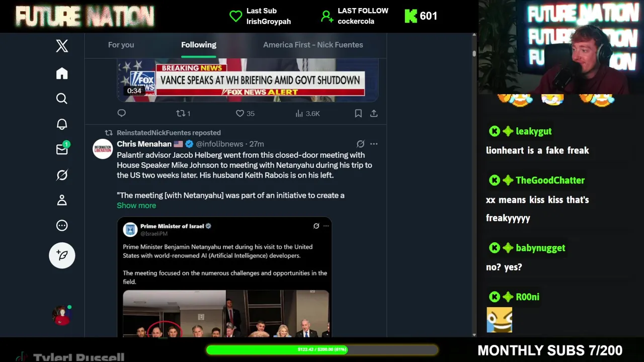Viewport: 644px width, 362px height.
Task: View 3.6K analytics on Fox News post
Action: (307, 114)
